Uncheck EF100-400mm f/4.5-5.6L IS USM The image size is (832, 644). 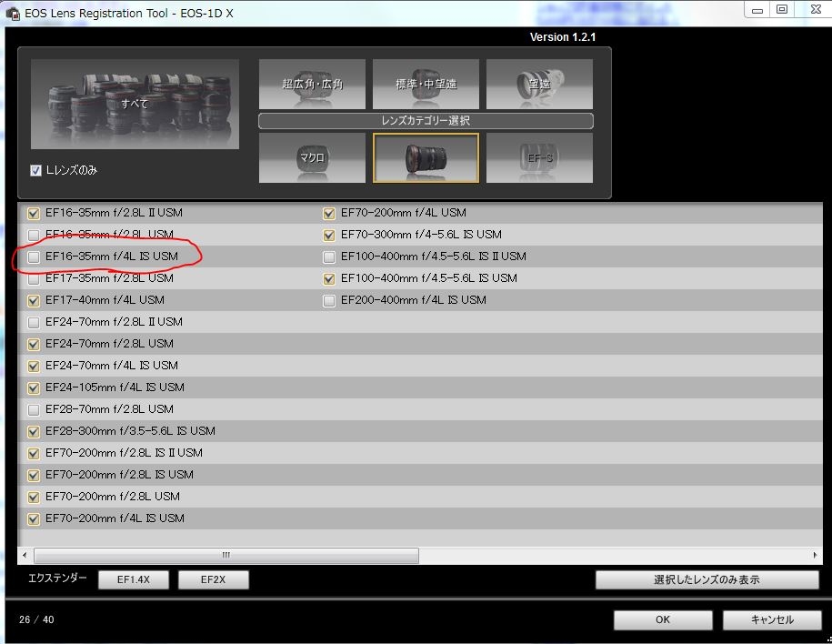(329, 278)
